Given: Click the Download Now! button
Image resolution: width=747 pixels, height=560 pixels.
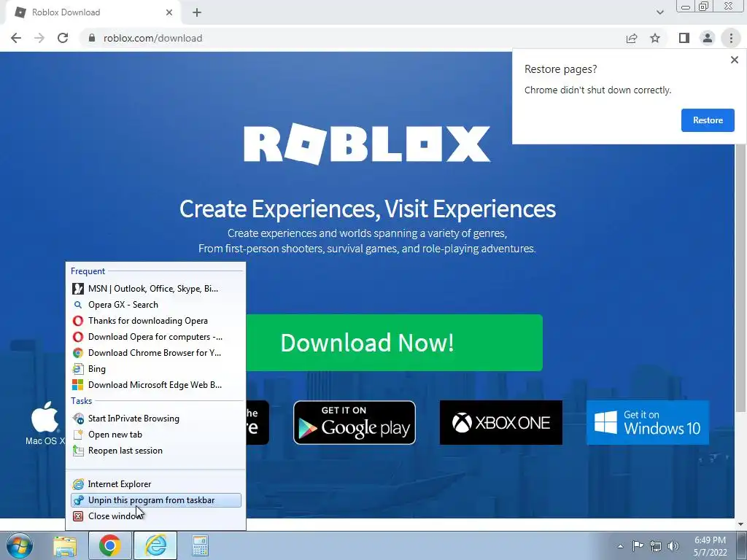Looking at the screenshot, I should coord(394,343).
